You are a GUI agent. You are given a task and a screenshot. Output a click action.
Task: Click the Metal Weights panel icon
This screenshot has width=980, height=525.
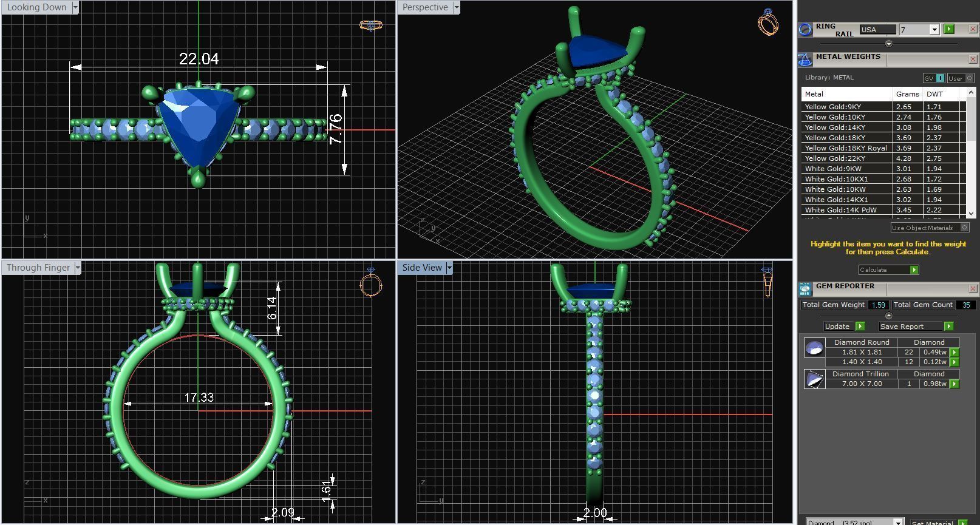805,59
